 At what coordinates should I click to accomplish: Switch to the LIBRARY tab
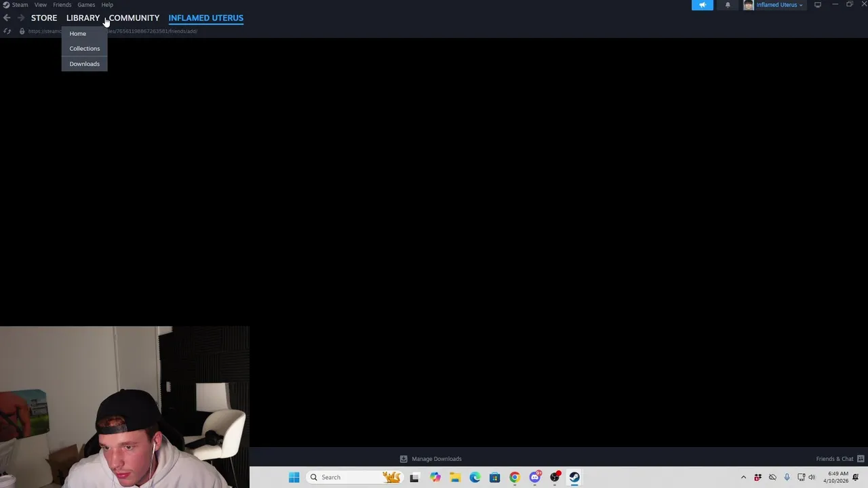coord(83,18)
